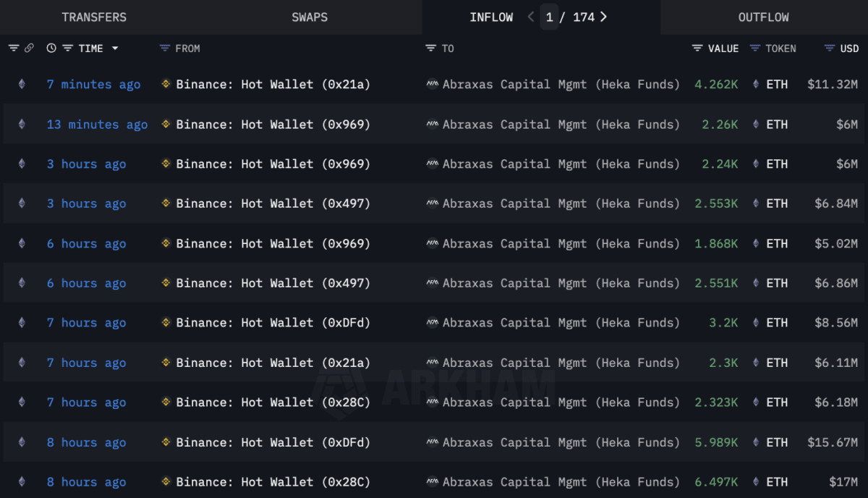This screenshot has width=868, height=498.
Task: Select the Outflow tab
Action: point(763,17)
